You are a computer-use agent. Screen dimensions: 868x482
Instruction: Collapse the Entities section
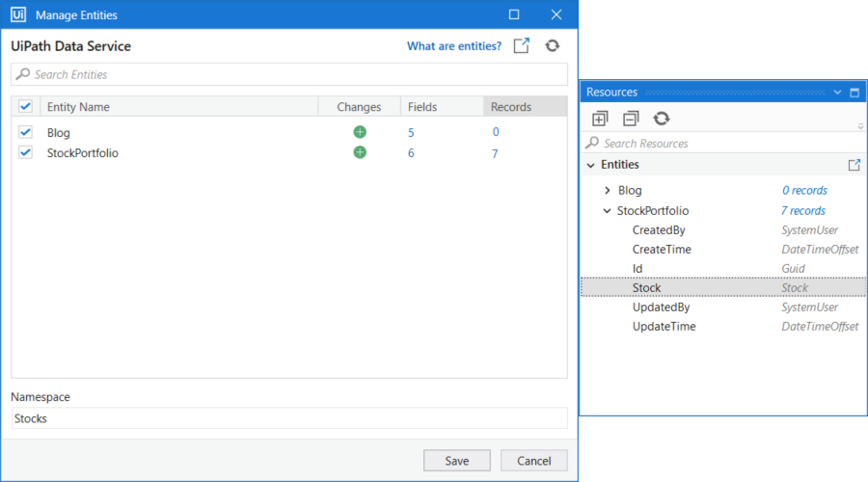click(590, 165)
